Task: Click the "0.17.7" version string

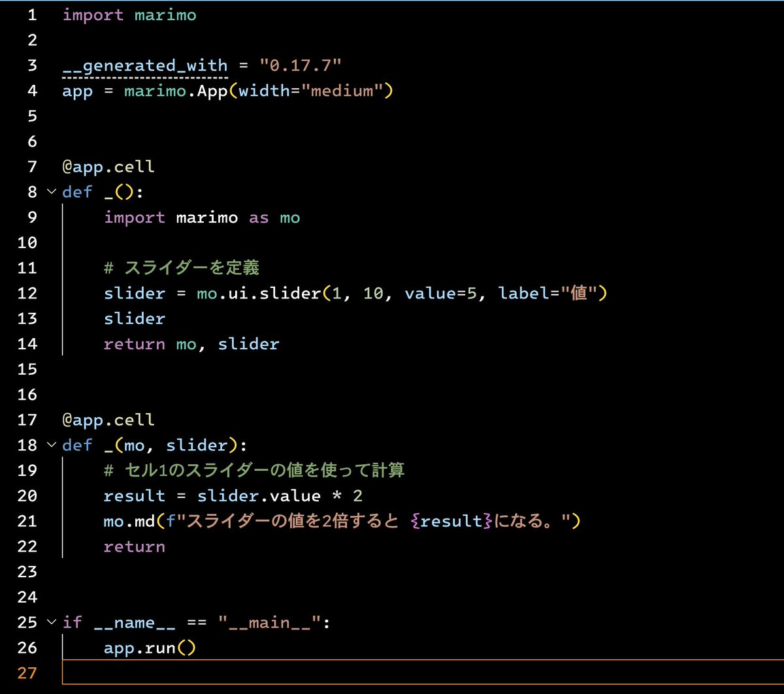Action: [x=301, y=66]
